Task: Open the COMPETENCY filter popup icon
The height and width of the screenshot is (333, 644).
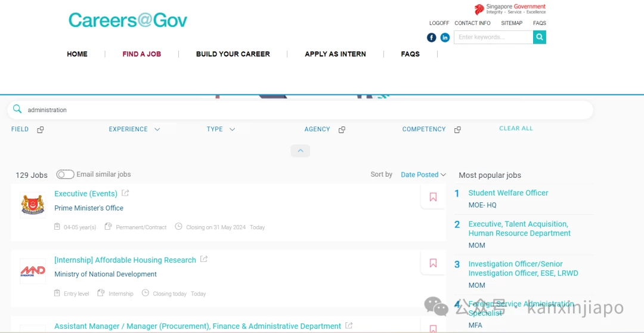Action: [x=457, y=129]
